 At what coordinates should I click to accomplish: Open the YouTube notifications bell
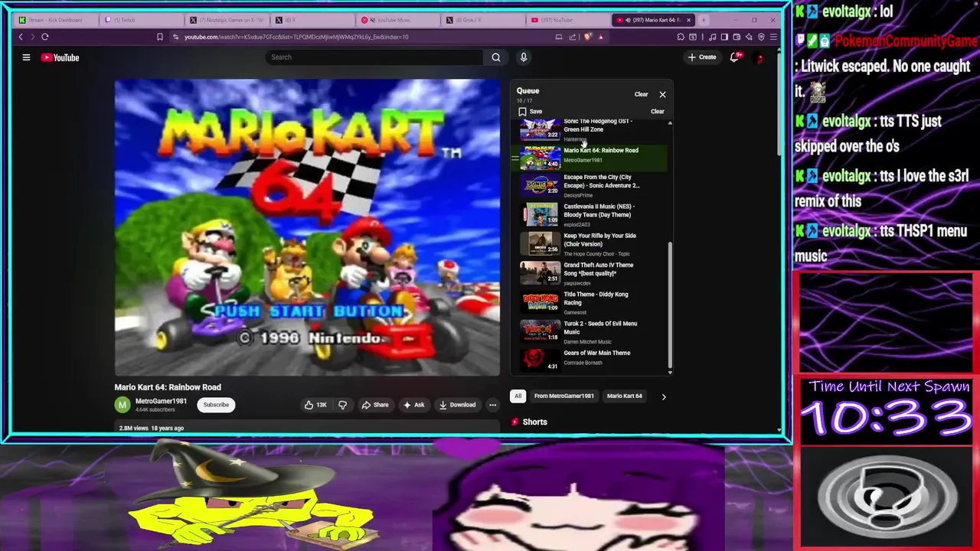tap(734, 57)
